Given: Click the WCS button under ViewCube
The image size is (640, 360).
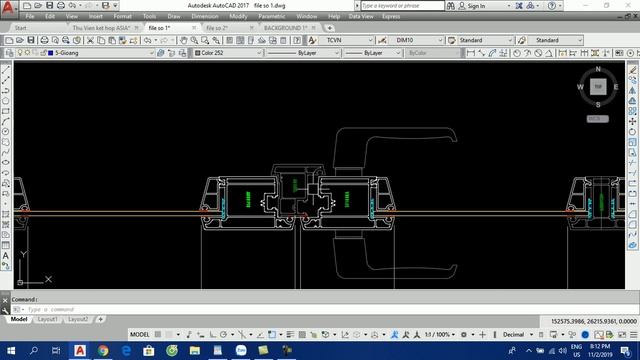Looking at the screenshot, I should (598, 119).
